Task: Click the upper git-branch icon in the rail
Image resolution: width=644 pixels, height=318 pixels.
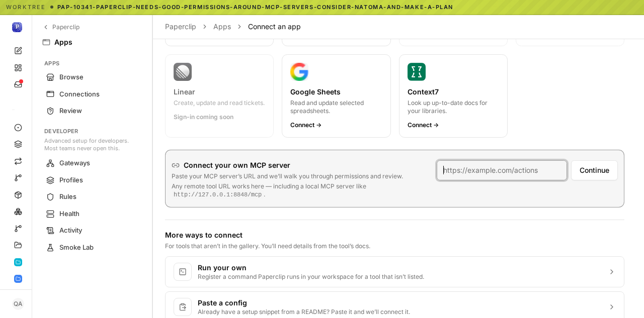Action: pos(18,178)
